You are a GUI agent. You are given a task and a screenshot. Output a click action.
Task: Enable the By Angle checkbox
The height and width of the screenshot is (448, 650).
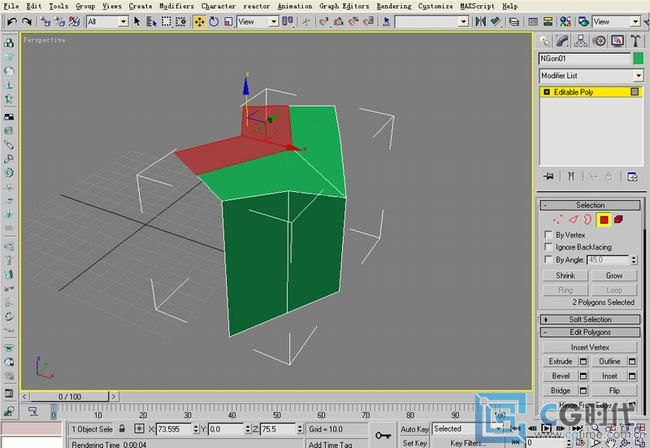[x=548, y=259]
